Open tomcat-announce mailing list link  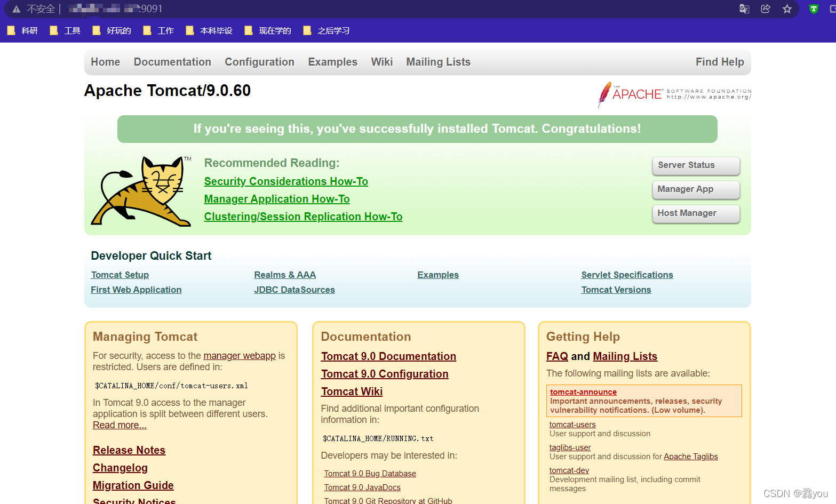(x=583, y=392)
